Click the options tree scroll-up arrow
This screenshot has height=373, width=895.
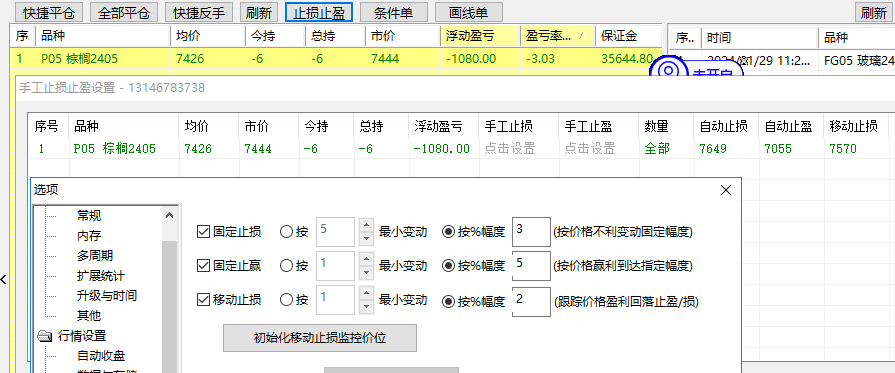[170, 215]
